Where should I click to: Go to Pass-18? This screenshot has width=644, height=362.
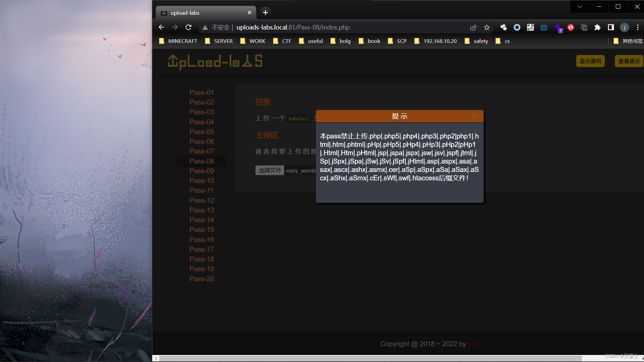pos(202,259)
